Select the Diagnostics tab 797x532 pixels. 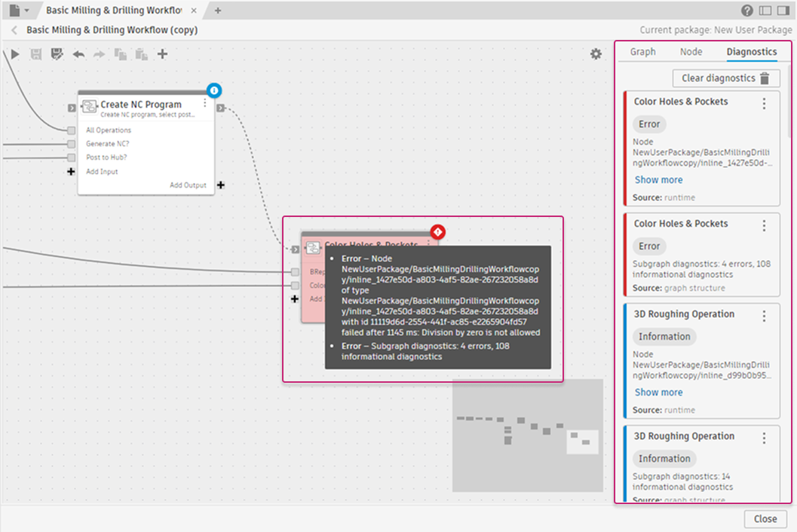click(751, 52)
